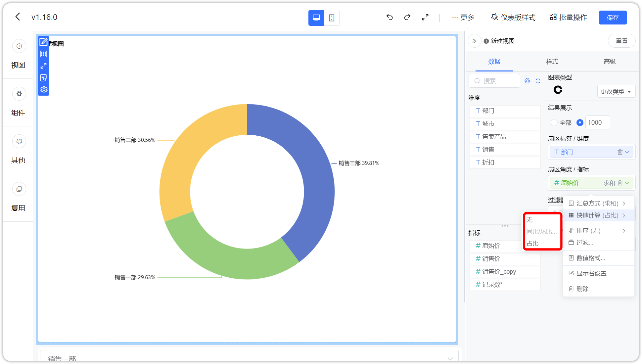Delete the 部门 sector label field

tap(620, 152)
